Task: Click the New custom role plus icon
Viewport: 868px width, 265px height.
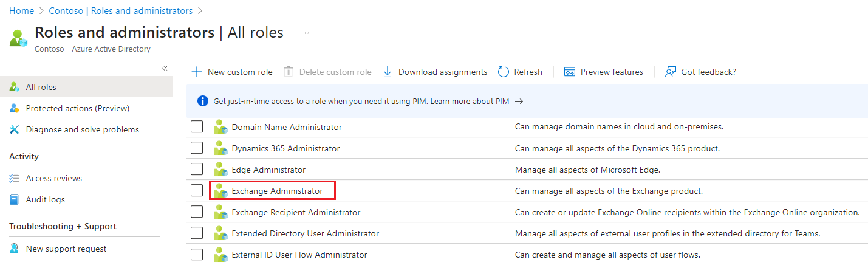Action: (x=197, y=72)
